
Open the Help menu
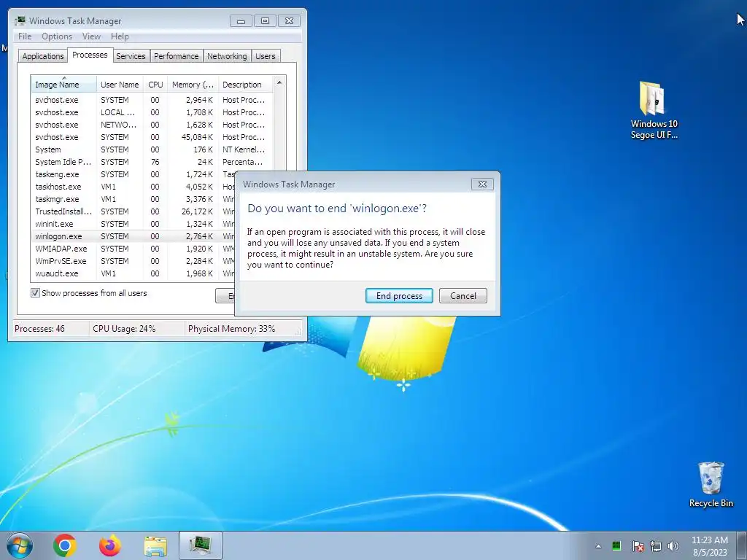click(120, 36)
